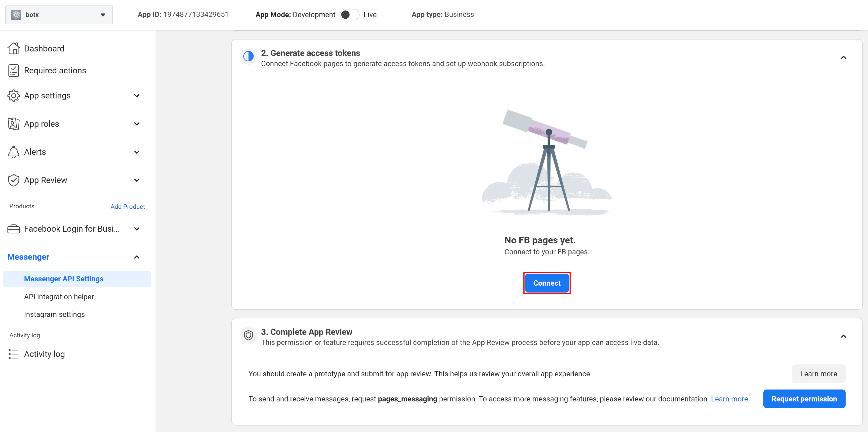
Task: Click the App Review shield icon
Action: [13, 180]
